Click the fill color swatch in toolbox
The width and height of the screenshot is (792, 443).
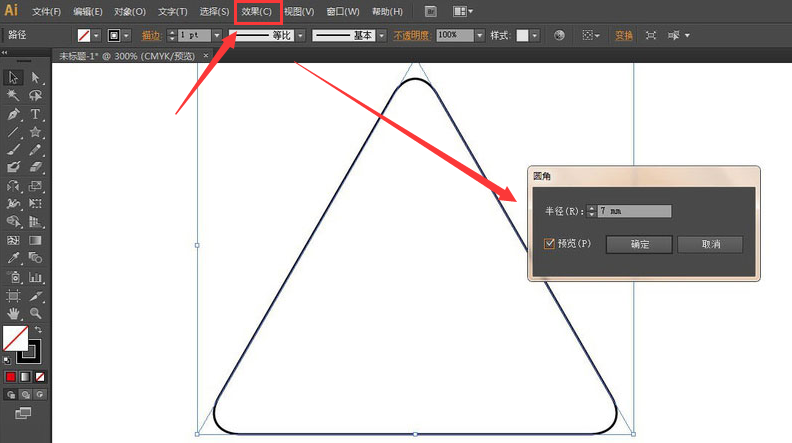[x=15, y=339]
